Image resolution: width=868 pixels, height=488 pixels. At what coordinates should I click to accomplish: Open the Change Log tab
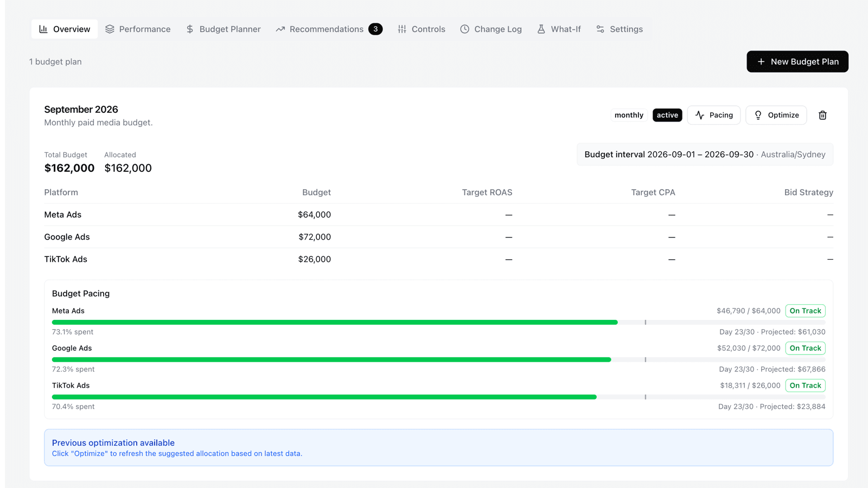[x=491, y=29]
